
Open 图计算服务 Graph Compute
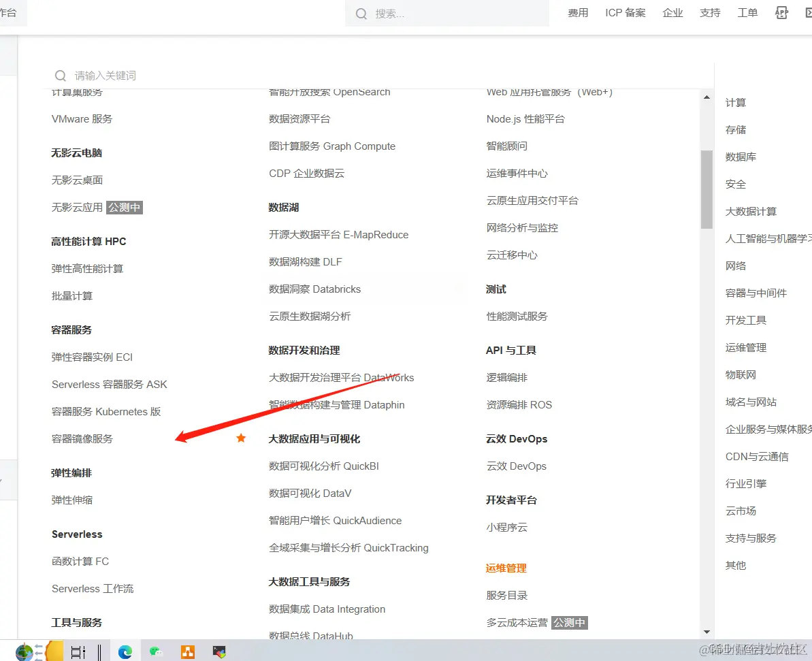[x=332, y=146]
